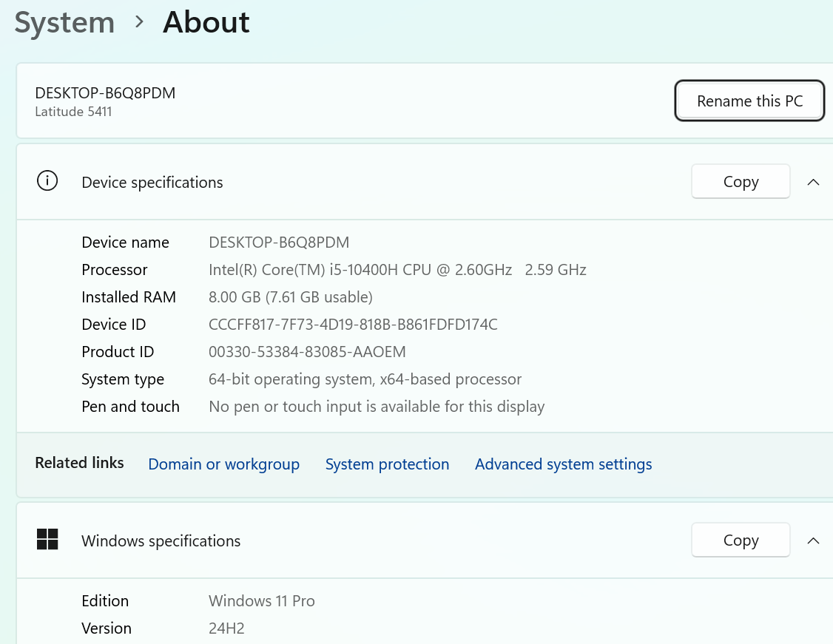
Task: Click the Product ID label
Action: click(118, 352)
